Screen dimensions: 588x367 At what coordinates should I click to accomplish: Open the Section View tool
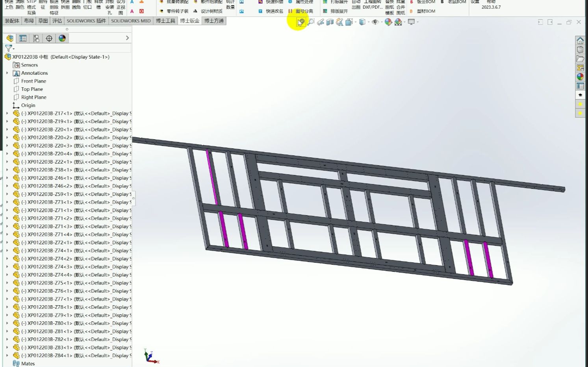[330, 22]
